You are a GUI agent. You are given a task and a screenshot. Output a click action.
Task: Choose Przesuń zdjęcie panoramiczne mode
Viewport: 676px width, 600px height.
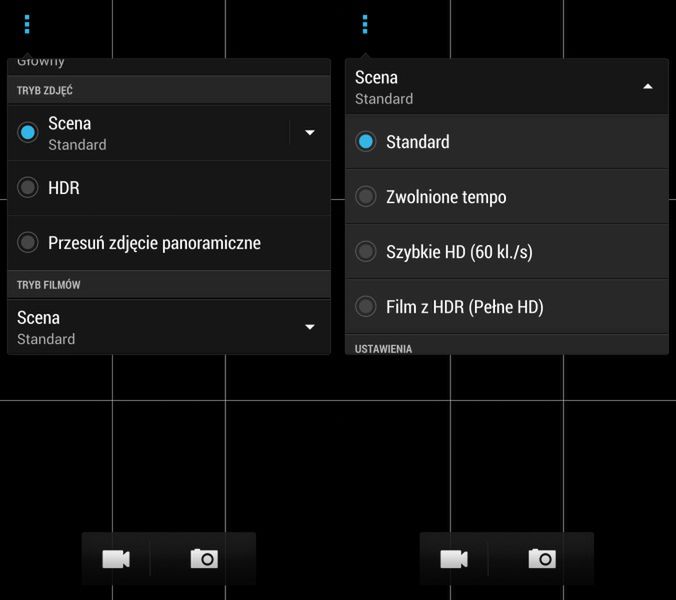pyautogui.click(x=28, y=243)
